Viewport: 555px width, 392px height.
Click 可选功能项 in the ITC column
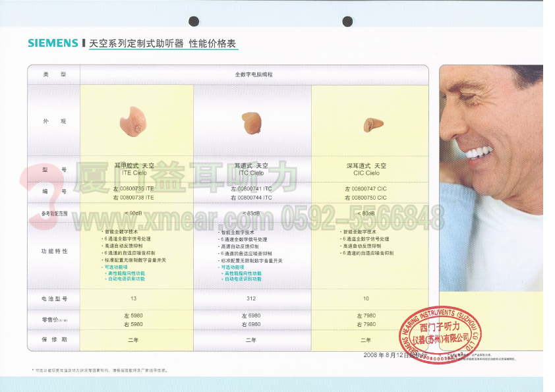point(232,267)
